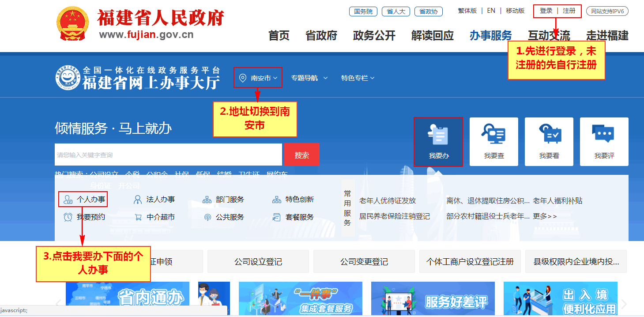The width and height of the screenshot is (644, 317).
Task: Click the 公共服务 icon
Action: click(x=207, y=217)
